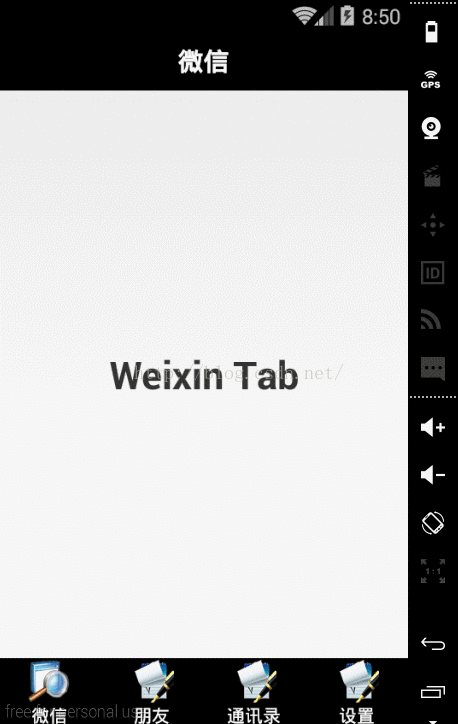Image resolution: width=458 pixels, height=724 pixels.
Task: Switch to the 朋友 tab
Action: 153,691
